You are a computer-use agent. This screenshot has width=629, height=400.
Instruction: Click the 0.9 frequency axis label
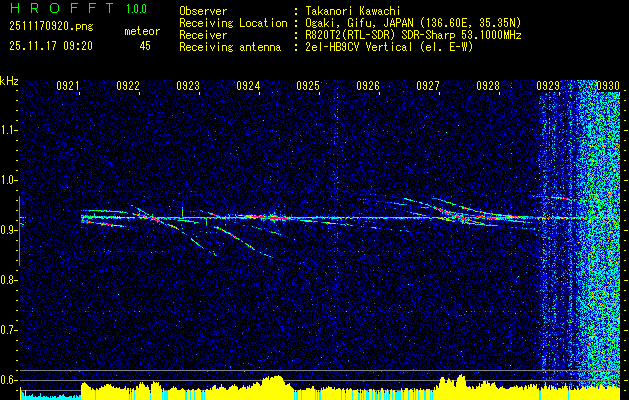(8, 230)
